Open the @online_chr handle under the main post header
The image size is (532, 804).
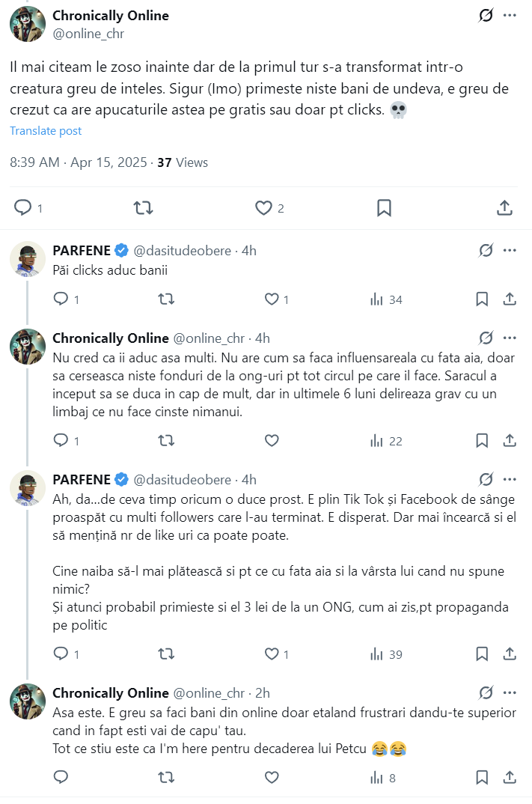(88, 34)
